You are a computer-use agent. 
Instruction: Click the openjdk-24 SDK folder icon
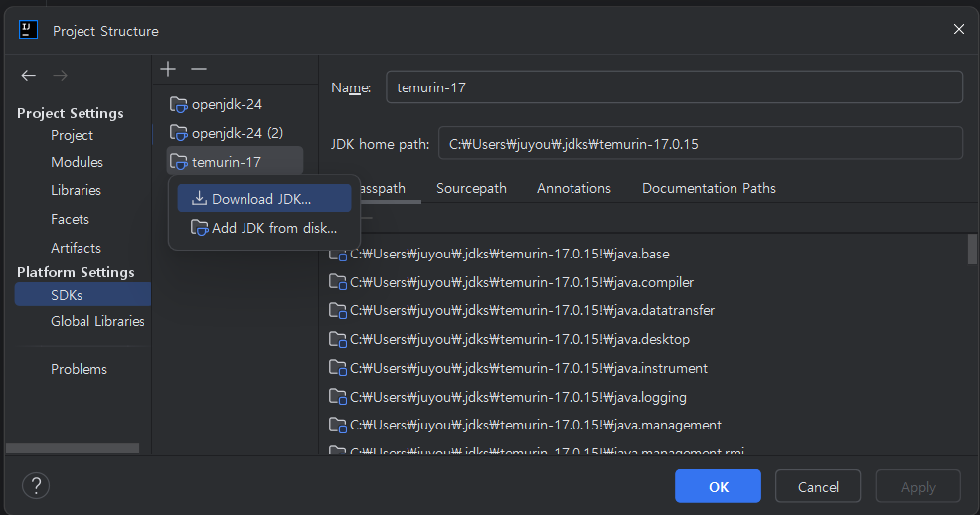(179, 105)
